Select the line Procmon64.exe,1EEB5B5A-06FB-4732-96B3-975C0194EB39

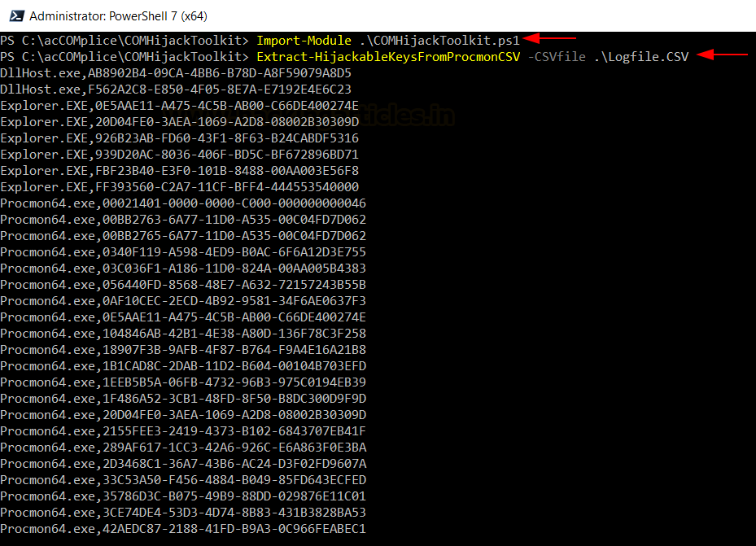[183, 382]
